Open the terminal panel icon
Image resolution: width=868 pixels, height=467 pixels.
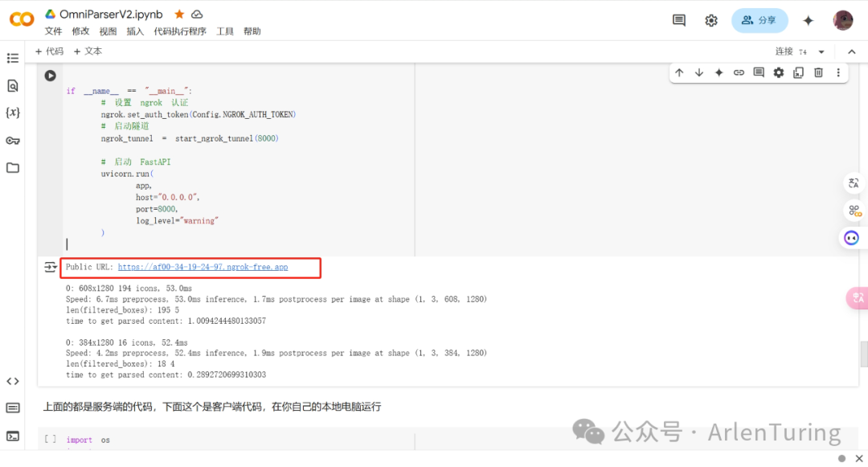click(x=13, y=436)
